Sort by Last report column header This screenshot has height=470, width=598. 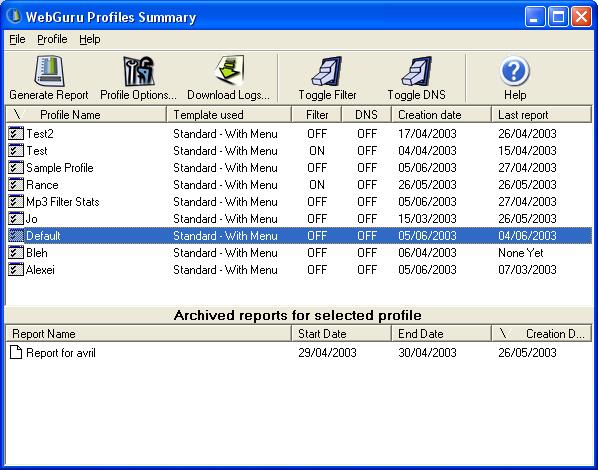542,114
